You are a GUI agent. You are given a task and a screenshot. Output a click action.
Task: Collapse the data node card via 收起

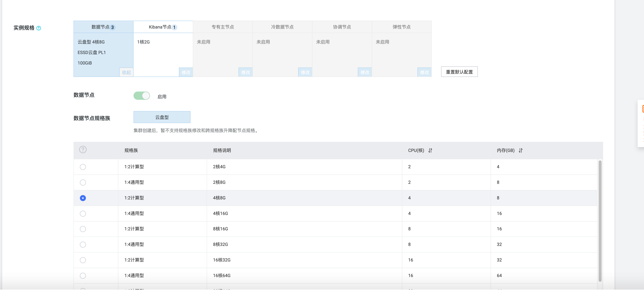tap(126, 72)
